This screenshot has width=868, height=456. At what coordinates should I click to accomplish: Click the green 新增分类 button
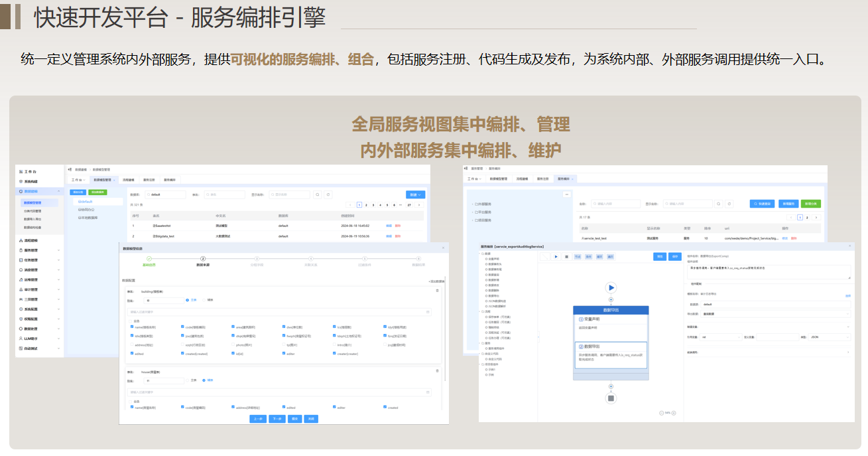pos(810,204)
